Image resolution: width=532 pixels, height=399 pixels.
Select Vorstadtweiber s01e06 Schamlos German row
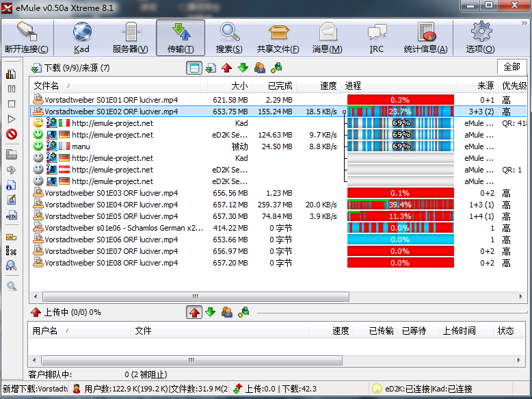click(x=278, y=228)
